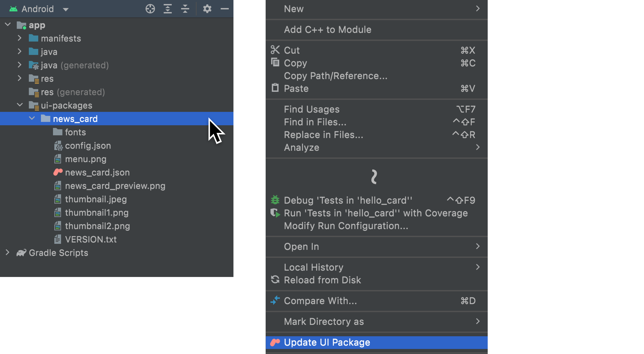Click the Run Tests with Coverage icon

(275, 213)
